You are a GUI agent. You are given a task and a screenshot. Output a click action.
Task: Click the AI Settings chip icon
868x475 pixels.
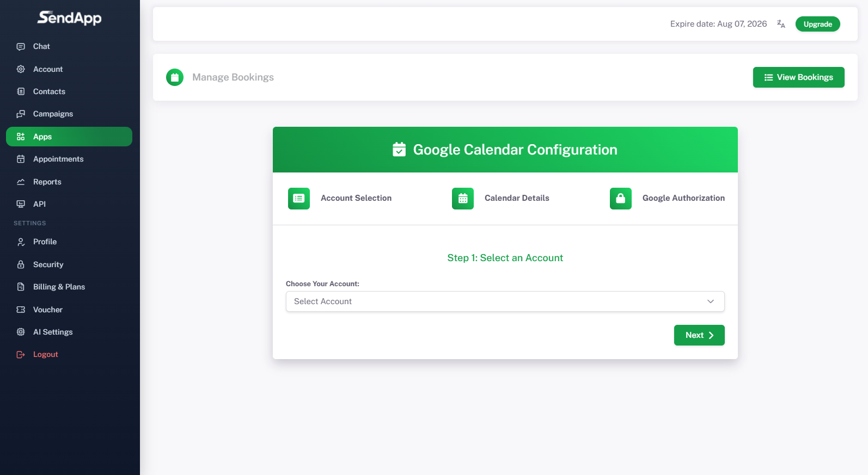tap(21, 332)
